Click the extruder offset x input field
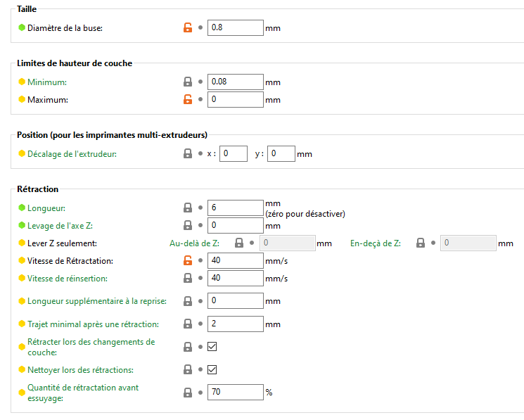This screenshot has width=524, height=420. pos(233,153)
